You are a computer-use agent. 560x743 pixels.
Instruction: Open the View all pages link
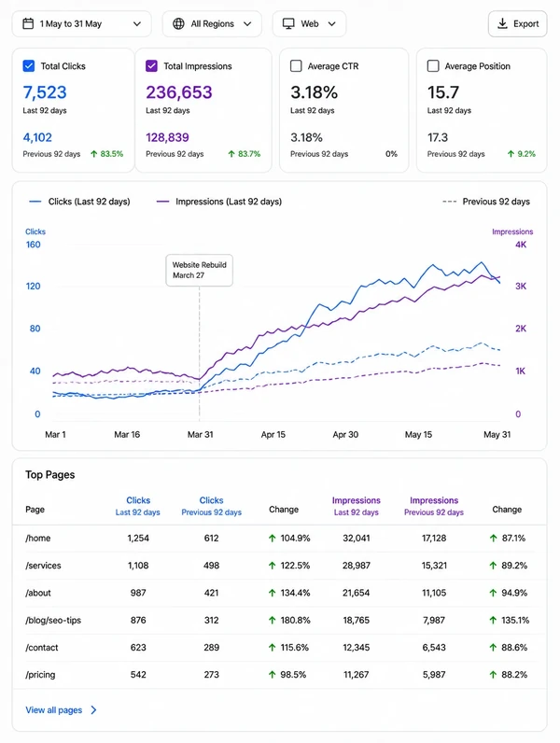point(61,709)
